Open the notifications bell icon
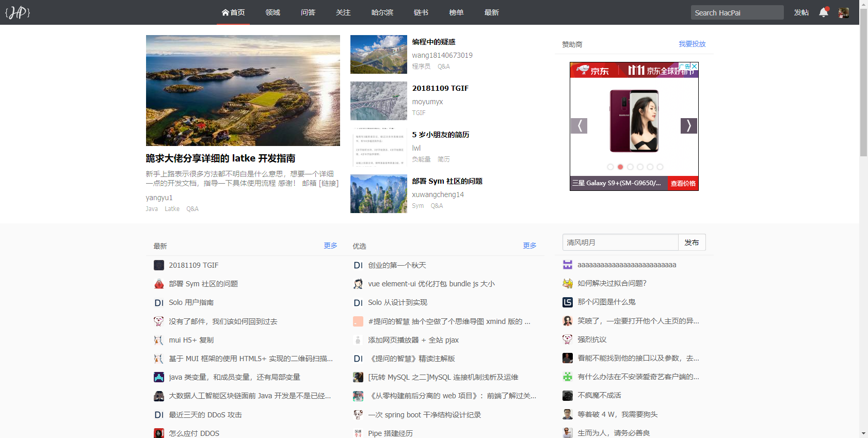868x438 pixels. click(824, 12)
